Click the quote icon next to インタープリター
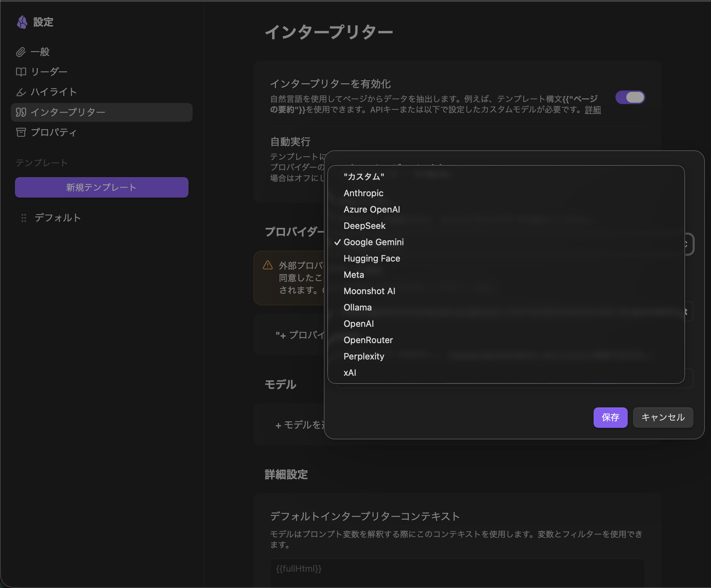This screenshot has height=588, width=711. (x=21, y=112)
